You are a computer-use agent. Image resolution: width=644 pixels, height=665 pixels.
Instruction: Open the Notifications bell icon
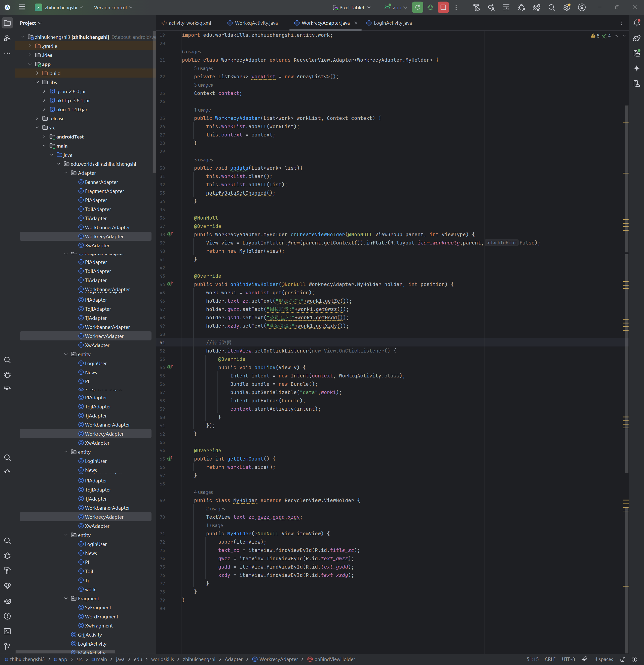[636, 23]
